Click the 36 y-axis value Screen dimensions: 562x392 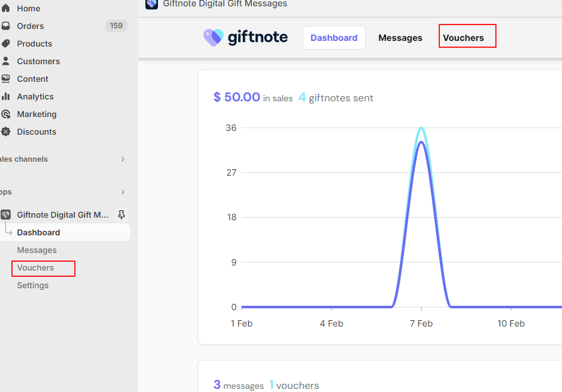pos(231,128)
